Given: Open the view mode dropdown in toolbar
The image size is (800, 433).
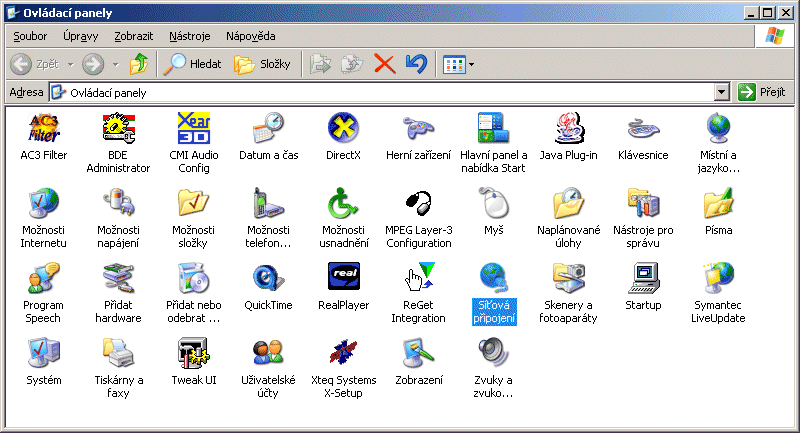Looking at the screenshot, I should (471, 64).
